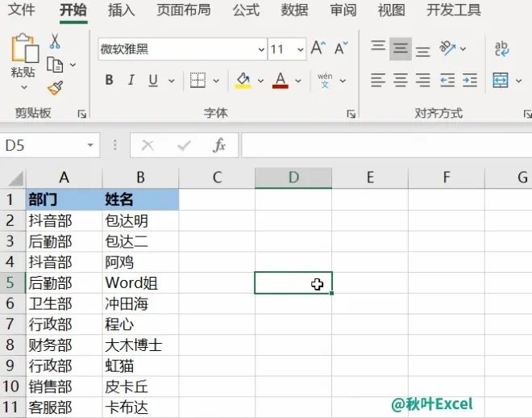The image size is (532, 418).
Task: Expand the Paste options arrow
Action: 23,87
